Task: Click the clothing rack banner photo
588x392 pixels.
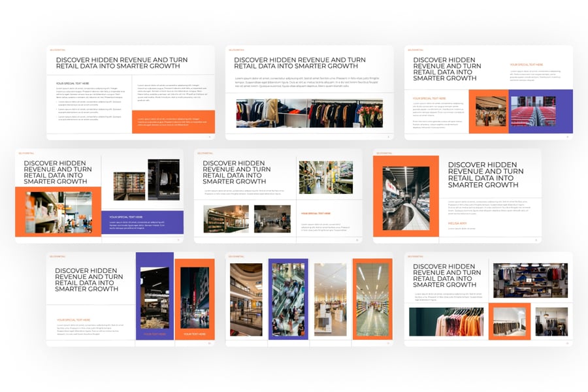Action: (309, 113)
